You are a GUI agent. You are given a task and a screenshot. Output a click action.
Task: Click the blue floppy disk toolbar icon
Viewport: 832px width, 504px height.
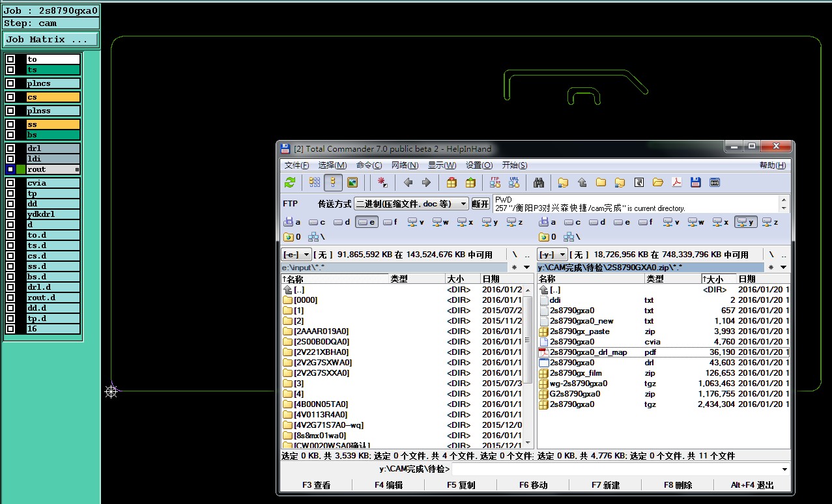coord(696,182)
